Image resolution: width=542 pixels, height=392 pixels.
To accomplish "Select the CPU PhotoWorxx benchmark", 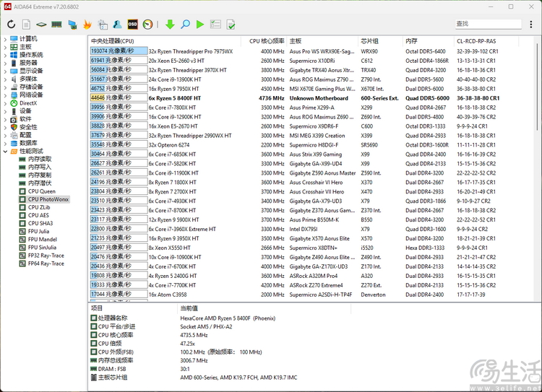I will 48,199.
